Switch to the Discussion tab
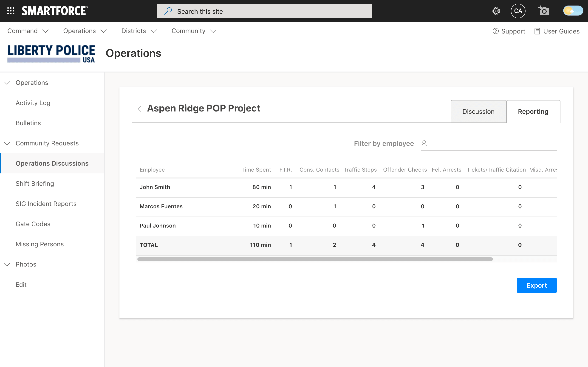 coord(478,111)
